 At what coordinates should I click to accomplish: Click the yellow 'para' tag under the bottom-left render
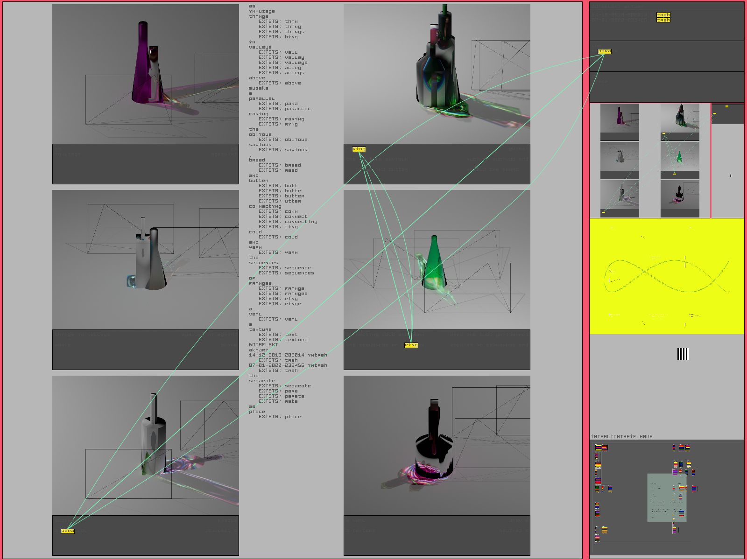68,531
